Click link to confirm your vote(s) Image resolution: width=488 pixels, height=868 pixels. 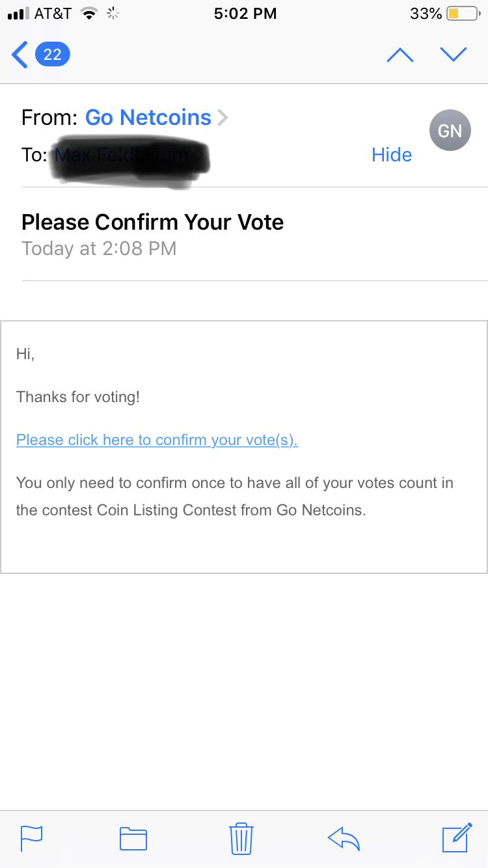(157, 440)
